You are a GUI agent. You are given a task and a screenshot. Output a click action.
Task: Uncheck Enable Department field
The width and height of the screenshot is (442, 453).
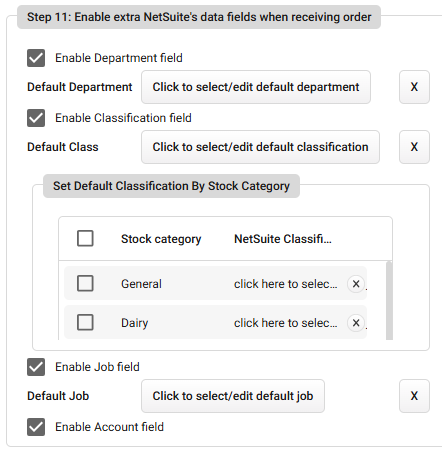point(36,58)
